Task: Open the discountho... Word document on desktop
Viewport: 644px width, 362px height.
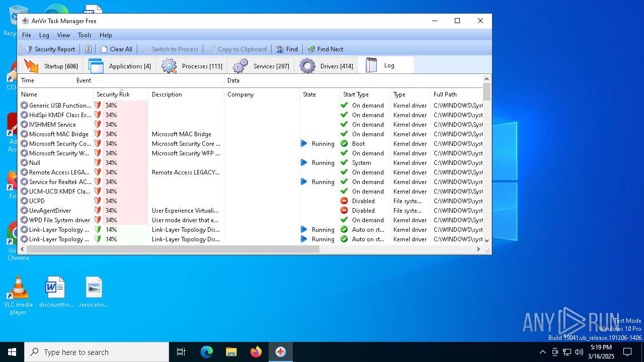Action: coord(56,292)
